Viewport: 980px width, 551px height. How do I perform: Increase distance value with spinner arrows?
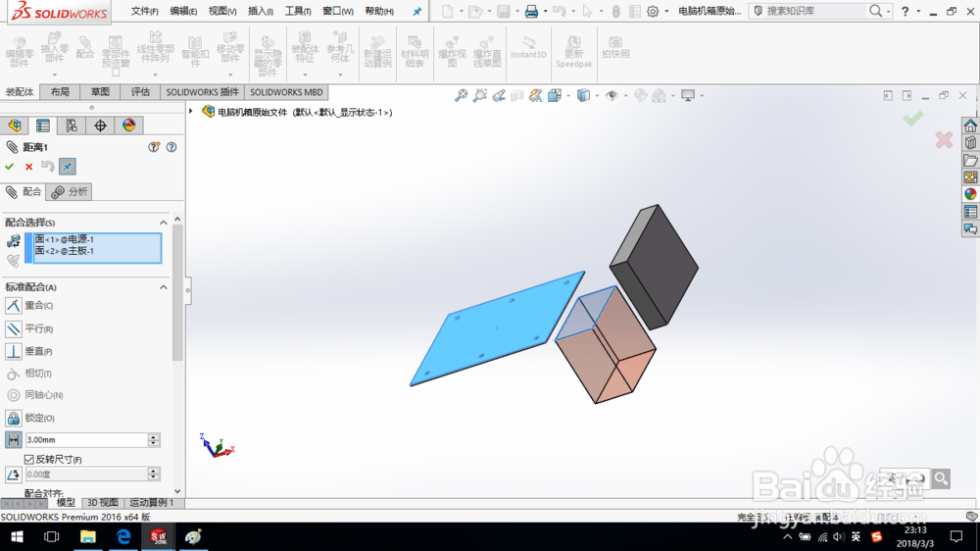[x=154, y=439]
